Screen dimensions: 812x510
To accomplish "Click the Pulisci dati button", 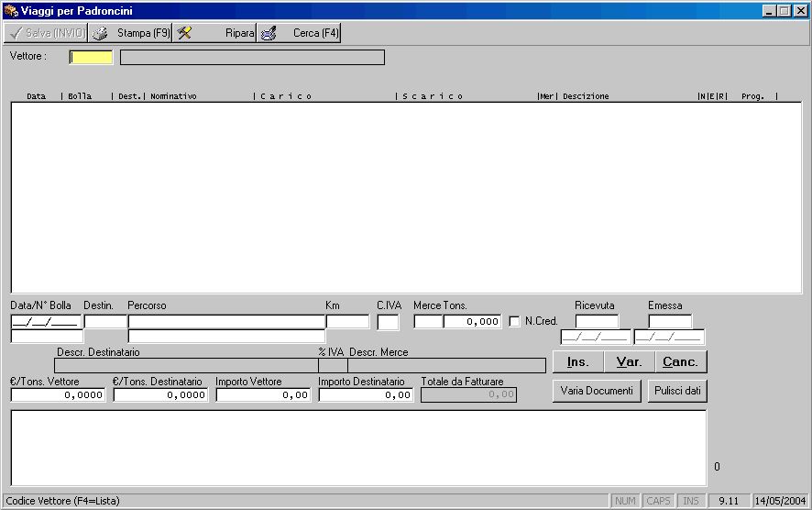I will 677,391.
